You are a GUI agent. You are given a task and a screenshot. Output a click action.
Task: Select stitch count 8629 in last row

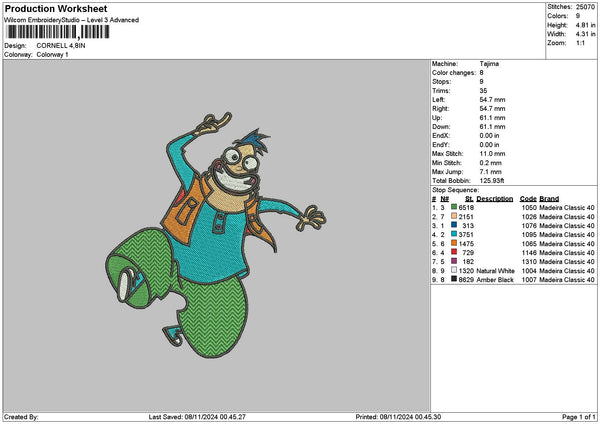pyautogui.click(x=466, y=280)
